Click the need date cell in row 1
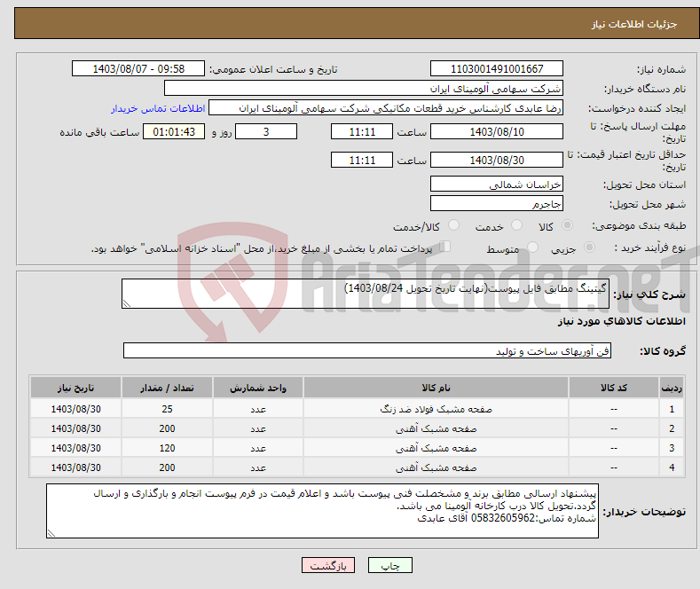This screenshot has height=589, width=700. [76, 409]
